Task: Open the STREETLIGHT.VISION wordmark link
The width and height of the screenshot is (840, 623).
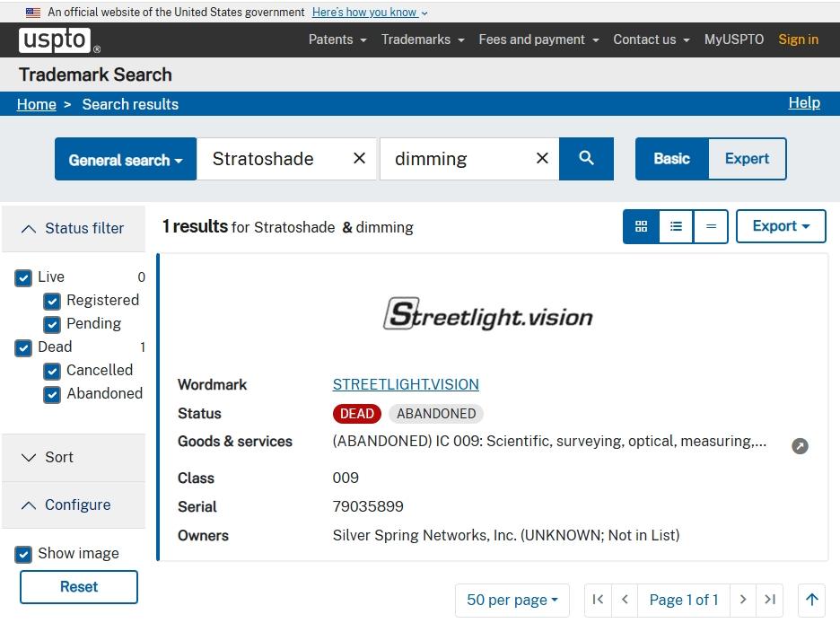Action: [406, 384]
